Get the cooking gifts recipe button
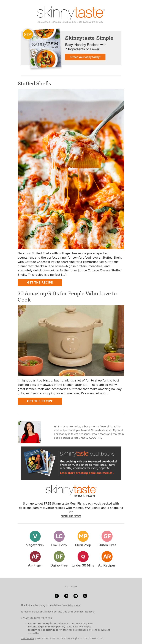This screenshot has height=644, width=142. 40,401
